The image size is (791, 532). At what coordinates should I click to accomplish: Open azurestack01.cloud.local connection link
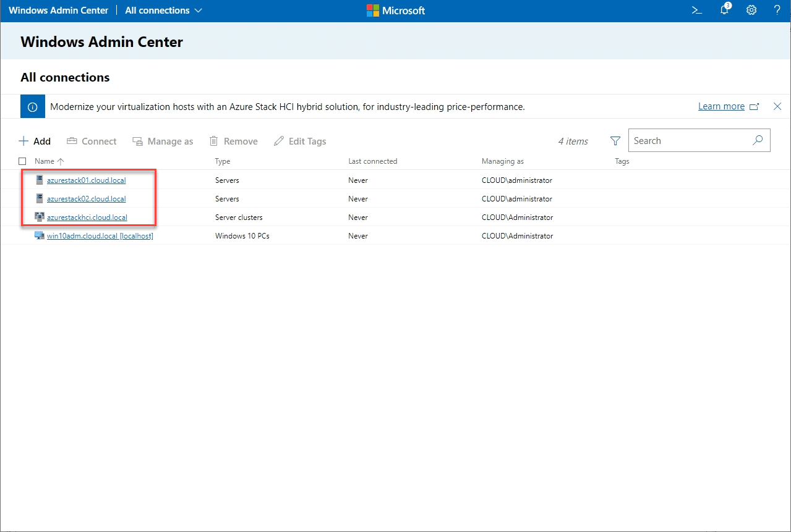tap(86, 180)
